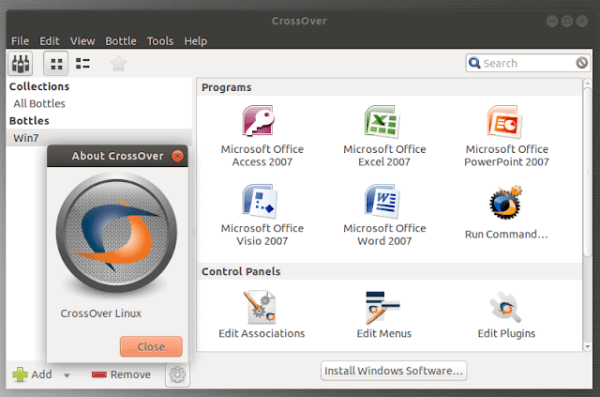Click the gear settings button below bottle list
600x397 pixels.
[x=177, y=375]
